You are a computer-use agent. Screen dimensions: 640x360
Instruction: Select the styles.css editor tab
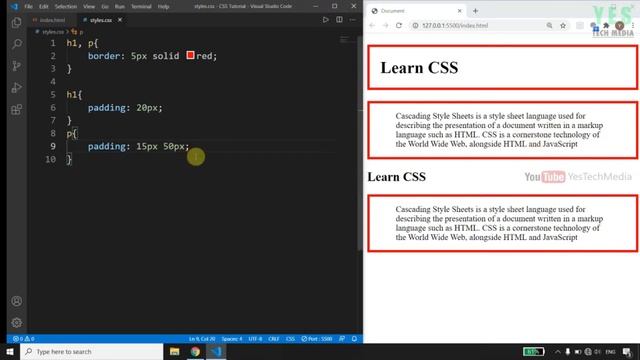pyautogui.click(x=101, y=20)
